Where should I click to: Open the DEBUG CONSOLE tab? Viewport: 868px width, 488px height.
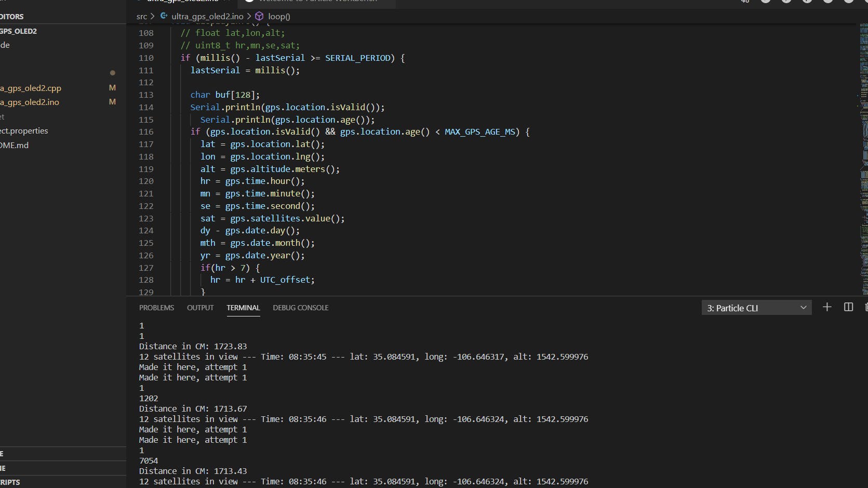[301, 308]
